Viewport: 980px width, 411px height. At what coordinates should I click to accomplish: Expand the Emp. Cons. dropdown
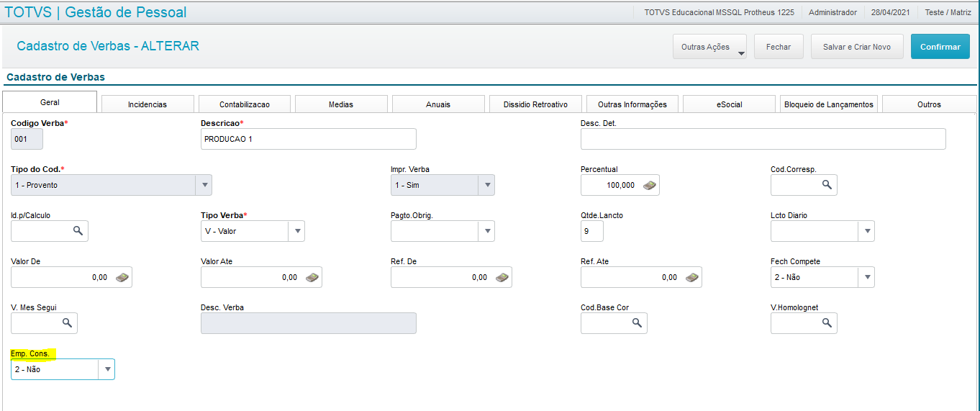tap(106, 369)
